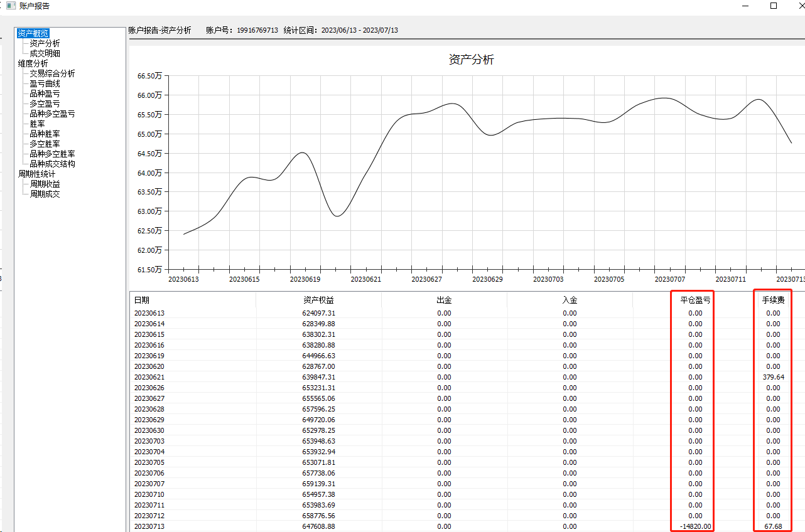This screenshot has height=532, width=805.
Task: Click equity value 659139.31
Action: [318, 484]
